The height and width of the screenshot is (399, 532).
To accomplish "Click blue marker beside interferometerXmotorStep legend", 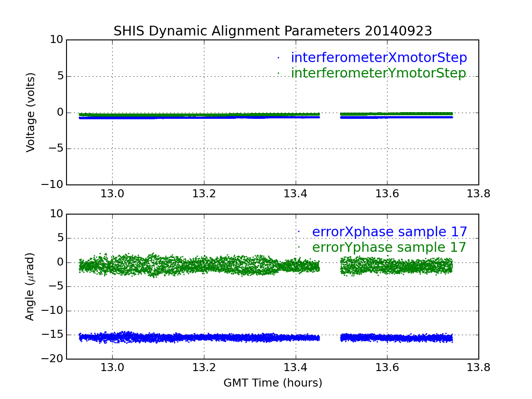I will click(x=278, y=58).
